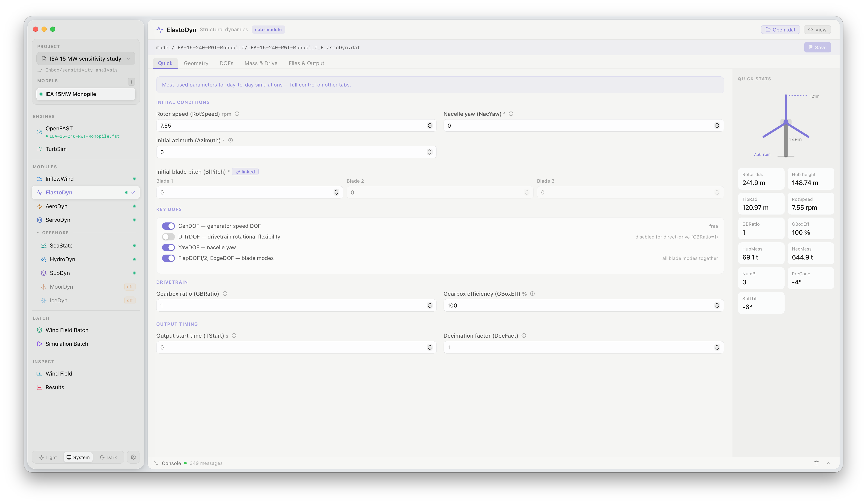Adjust Decimation factor stepper arrows

coord(717,347)
